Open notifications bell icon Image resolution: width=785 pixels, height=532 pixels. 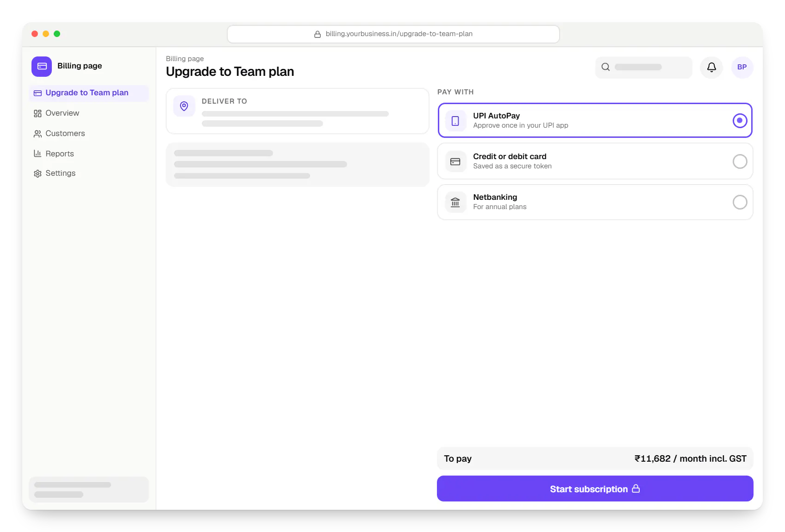[711, 68]
